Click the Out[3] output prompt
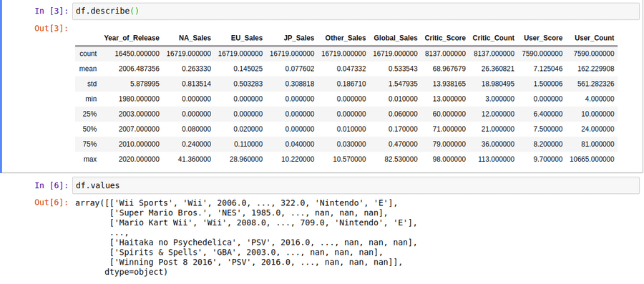The image size is (644, 284). point(52,29)
